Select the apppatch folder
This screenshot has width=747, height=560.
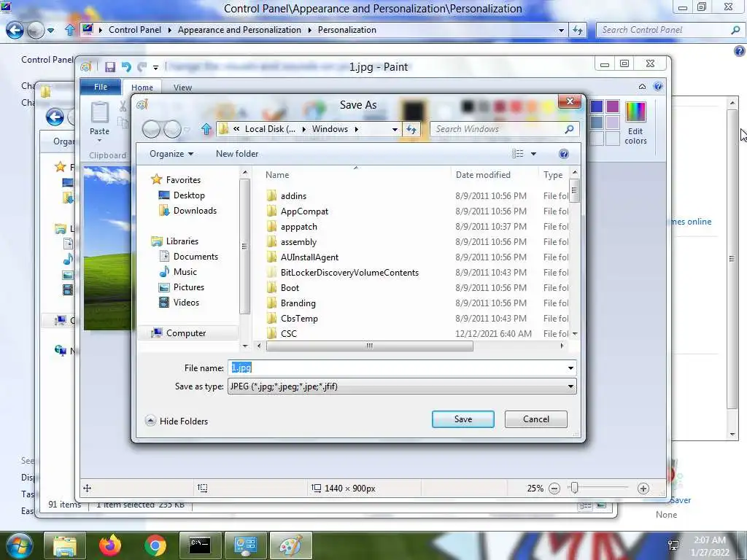(298, 227)
